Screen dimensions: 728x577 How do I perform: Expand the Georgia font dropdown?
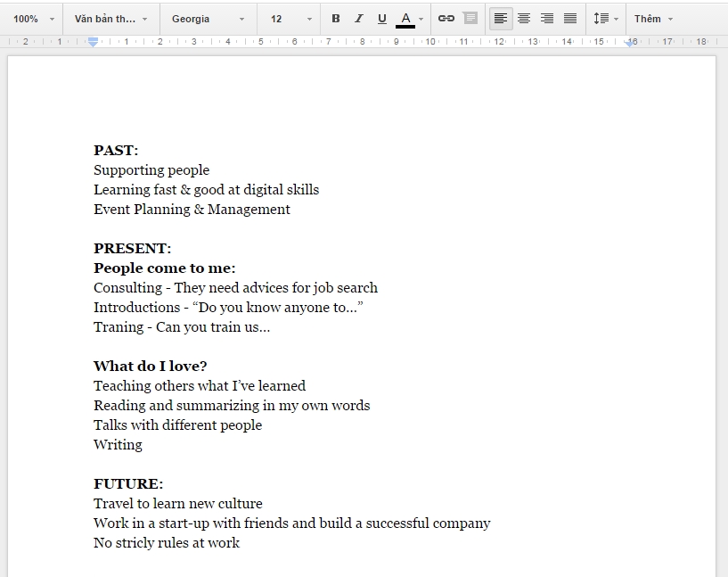tap(208, 19)
